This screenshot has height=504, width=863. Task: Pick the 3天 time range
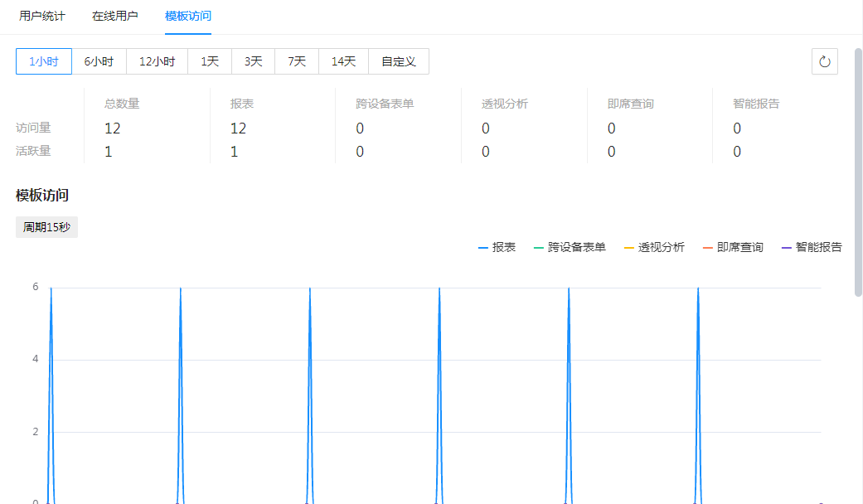pyautogui.click(x=253, y=61)
